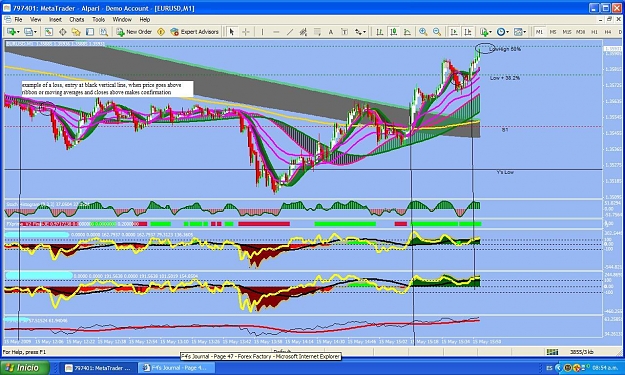Select the M15 timeframe
This screenshot has width=625, height=375.
(x=566, y=32)
